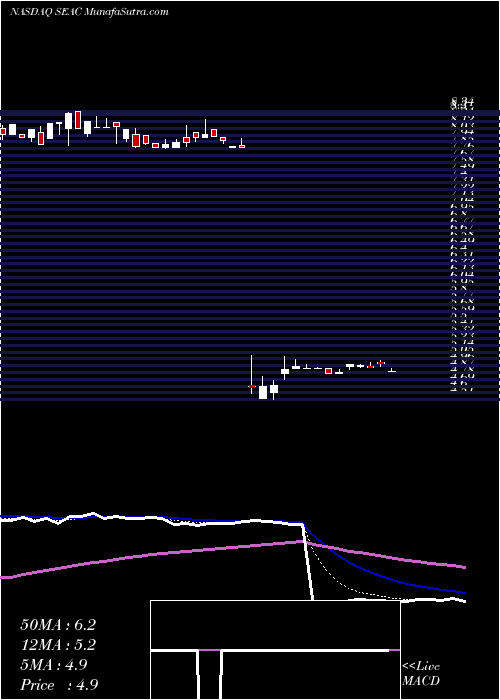Select the 50MA : 6.2 reading

58,625
